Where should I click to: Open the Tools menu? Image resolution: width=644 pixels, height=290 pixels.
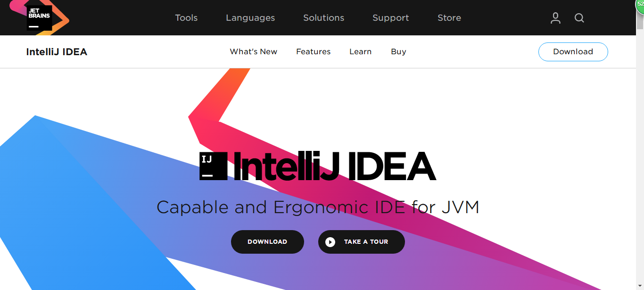[x=186, y=18]
